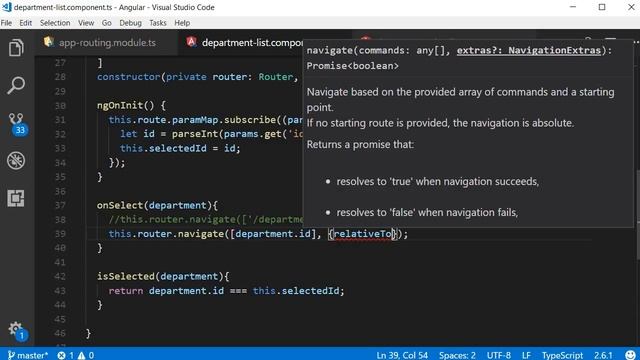Change line ending via LF entry

526,355
